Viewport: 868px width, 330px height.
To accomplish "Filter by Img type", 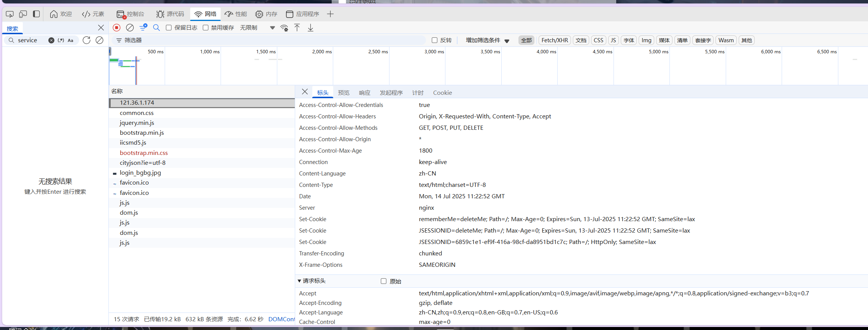I will pos(646,40).
